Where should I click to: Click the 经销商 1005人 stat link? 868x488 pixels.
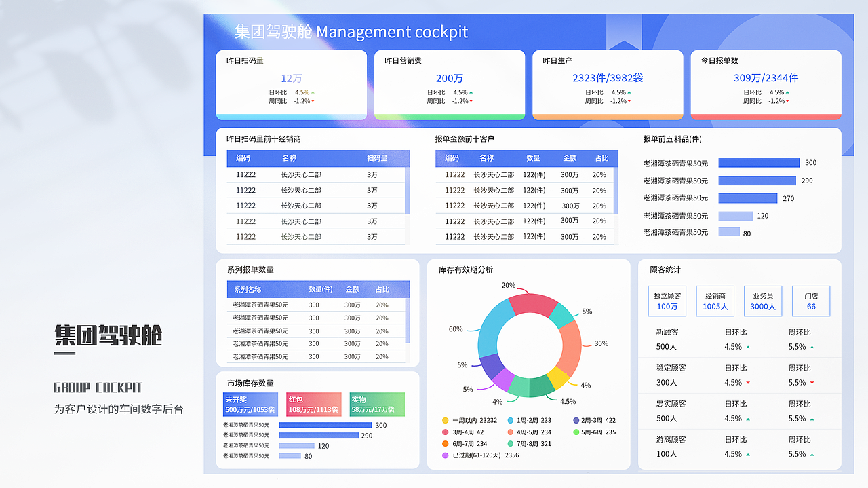(x=715, y=301)
